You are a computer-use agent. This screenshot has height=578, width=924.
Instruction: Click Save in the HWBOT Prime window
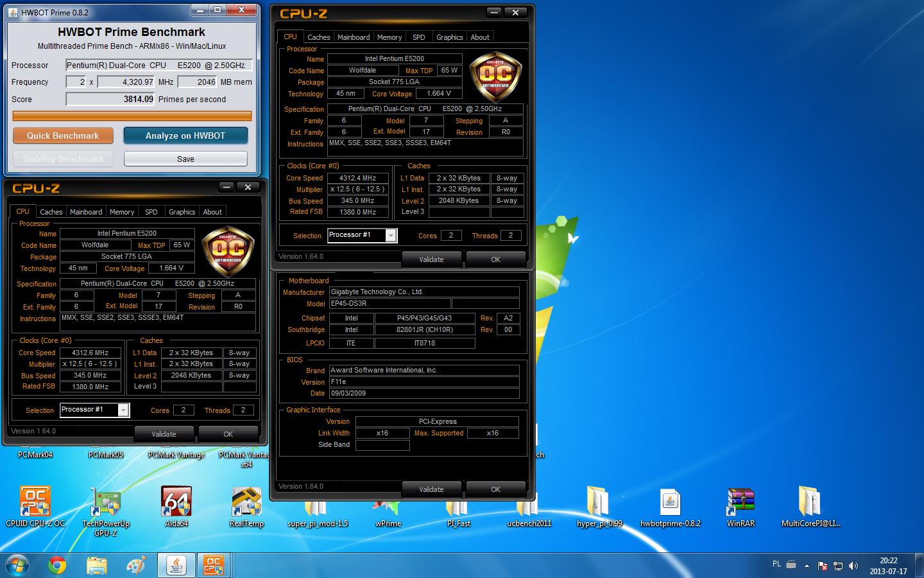[x=185, y=159]
